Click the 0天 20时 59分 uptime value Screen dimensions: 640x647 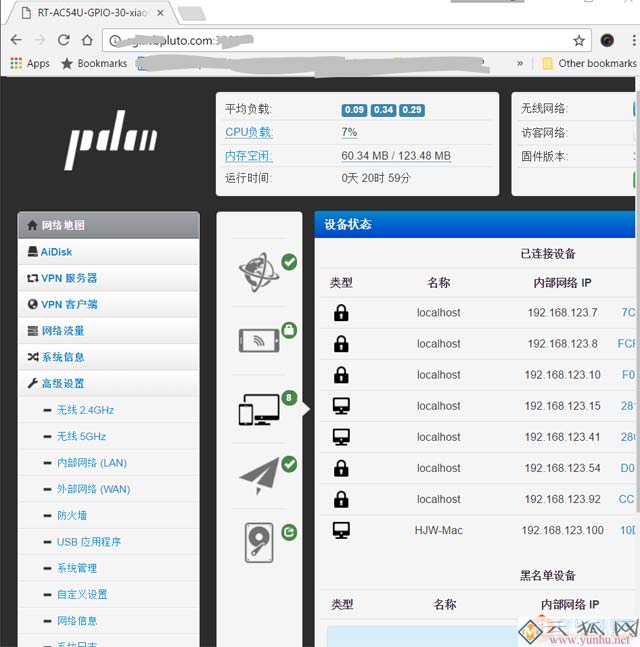point(376,178)
